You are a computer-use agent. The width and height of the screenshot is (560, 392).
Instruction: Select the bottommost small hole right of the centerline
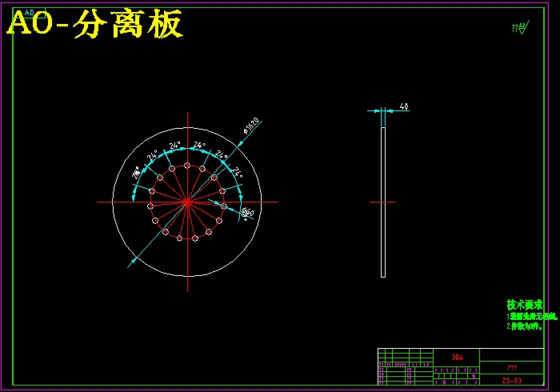(194, 237)
